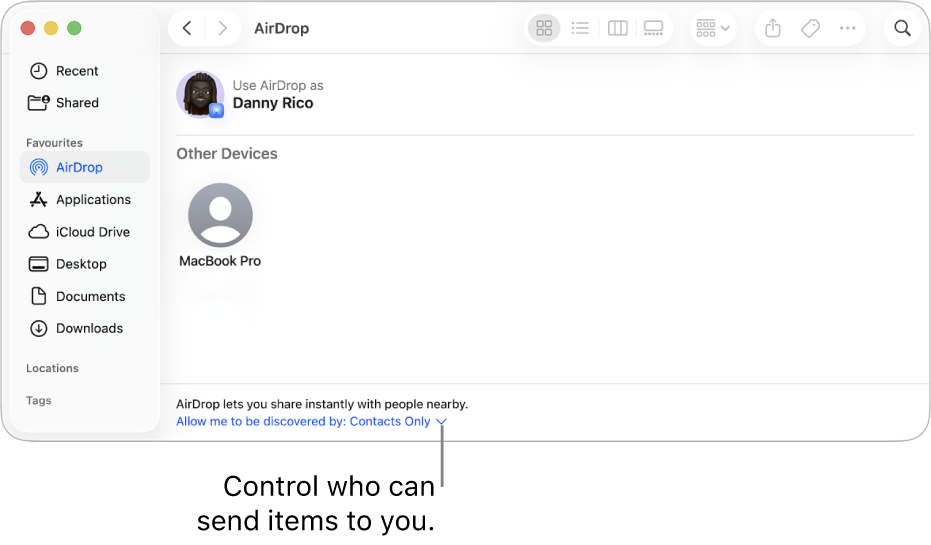
Task: Open Desktop in the sidebar
Action: (84, 264)
